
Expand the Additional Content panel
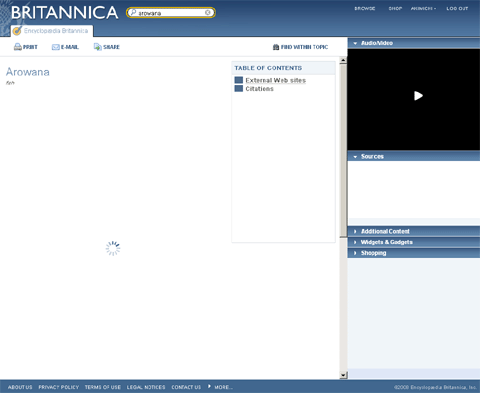(x=355, y=231)
